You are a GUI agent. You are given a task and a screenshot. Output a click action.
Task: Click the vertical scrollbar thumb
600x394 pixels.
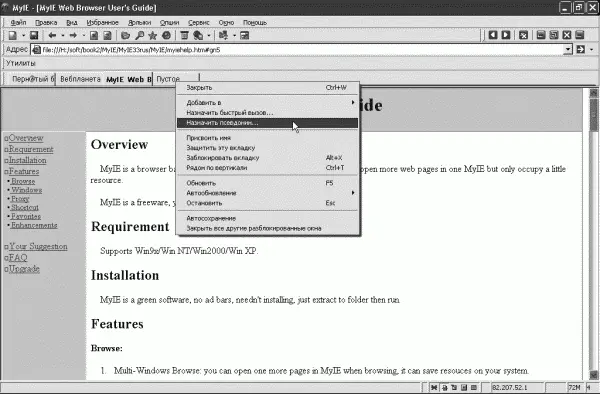(593, 115)
